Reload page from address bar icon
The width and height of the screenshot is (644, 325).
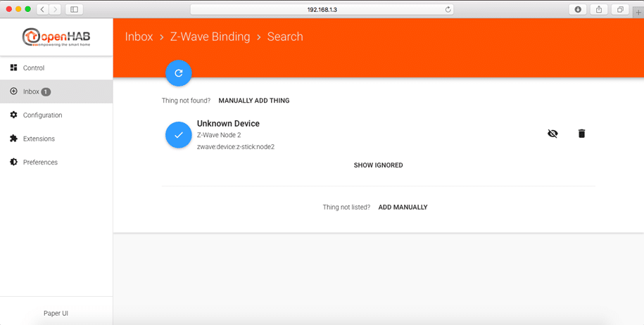click(x=448, y=9)
